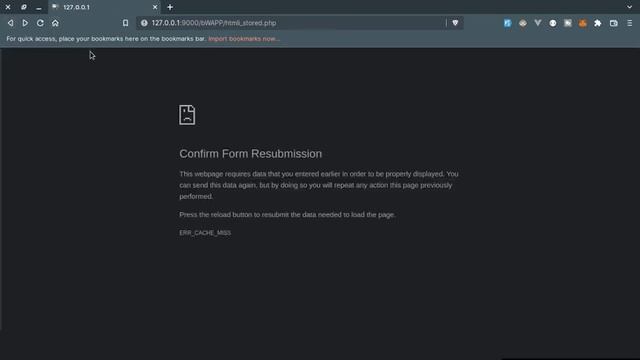Go back using the back arrow
Image resolution: width=640 pixels, height=360 pixels.
pyautogui.click(x=11, y=23)
